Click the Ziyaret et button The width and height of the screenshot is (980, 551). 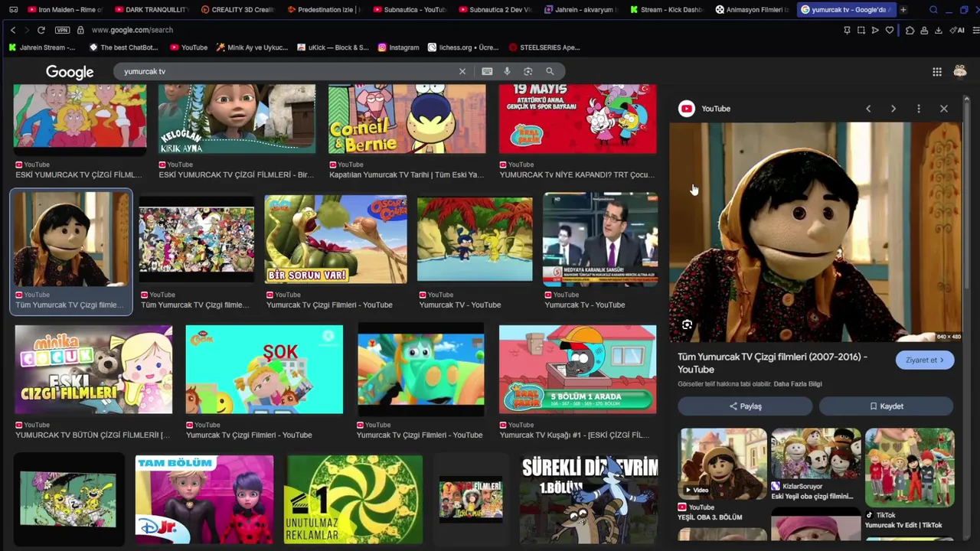pyautogui.click(x=925, y=360)
